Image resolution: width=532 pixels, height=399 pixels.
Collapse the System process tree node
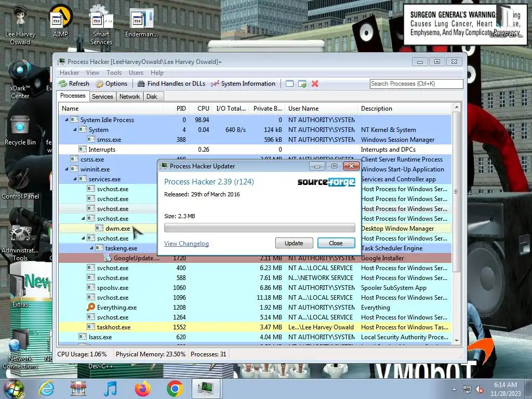(x=75, y=129)
